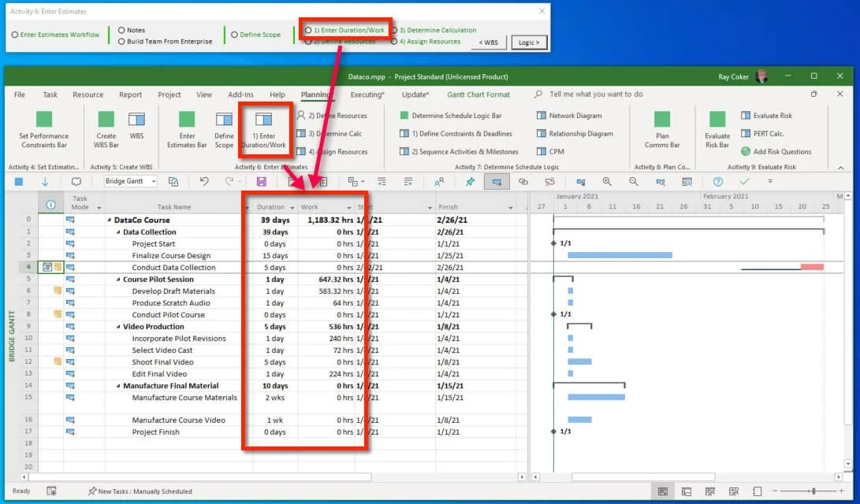This screenshot has height=504, width=860.
Task: Open the Bridge Gantt view dropdown
Action: pyautogui.click(x=154, y=181)
